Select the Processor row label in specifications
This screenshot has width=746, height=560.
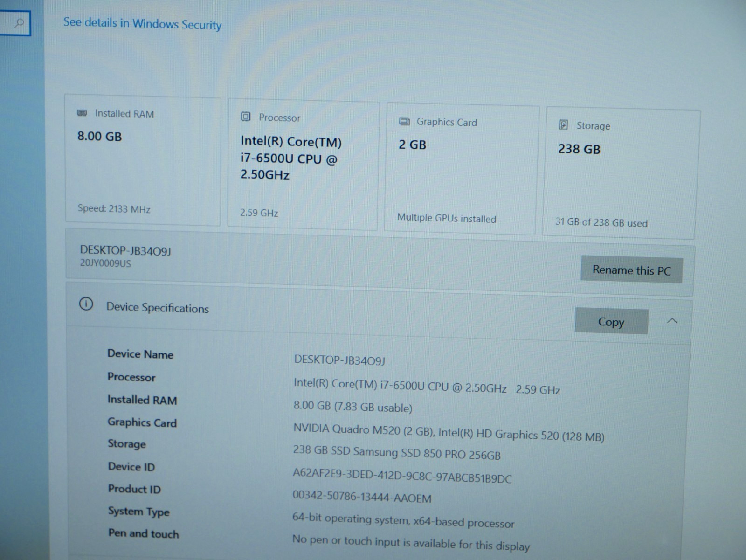[131, 376]
